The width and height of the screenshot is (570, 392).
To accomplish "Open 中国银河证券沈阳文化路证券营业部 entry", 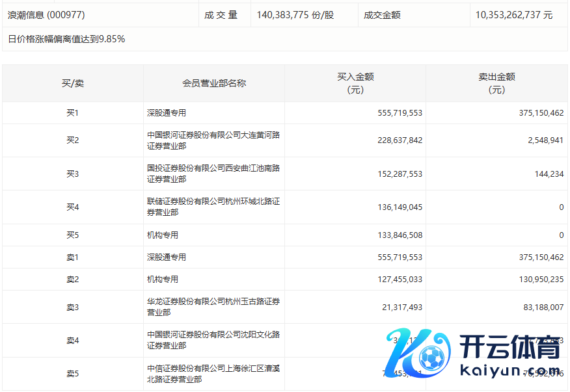I will pos(213,340).
